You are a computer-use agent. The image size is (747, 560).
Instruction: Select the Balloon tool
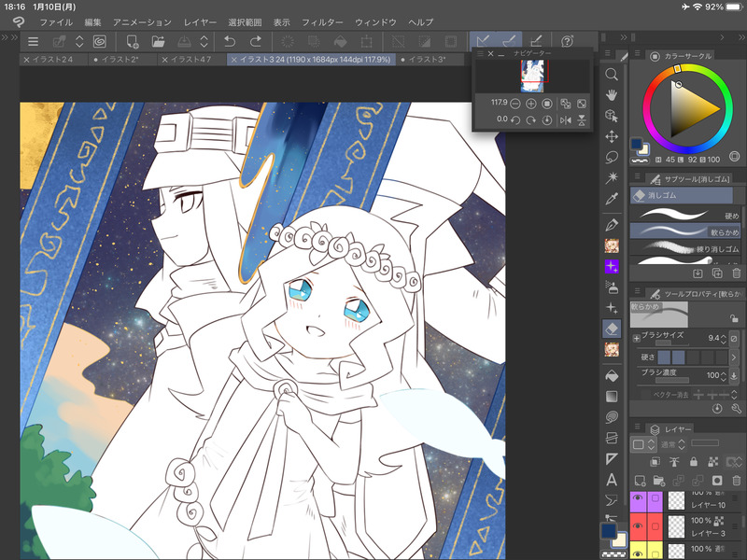pyautogui.click(x=612, y=500)
